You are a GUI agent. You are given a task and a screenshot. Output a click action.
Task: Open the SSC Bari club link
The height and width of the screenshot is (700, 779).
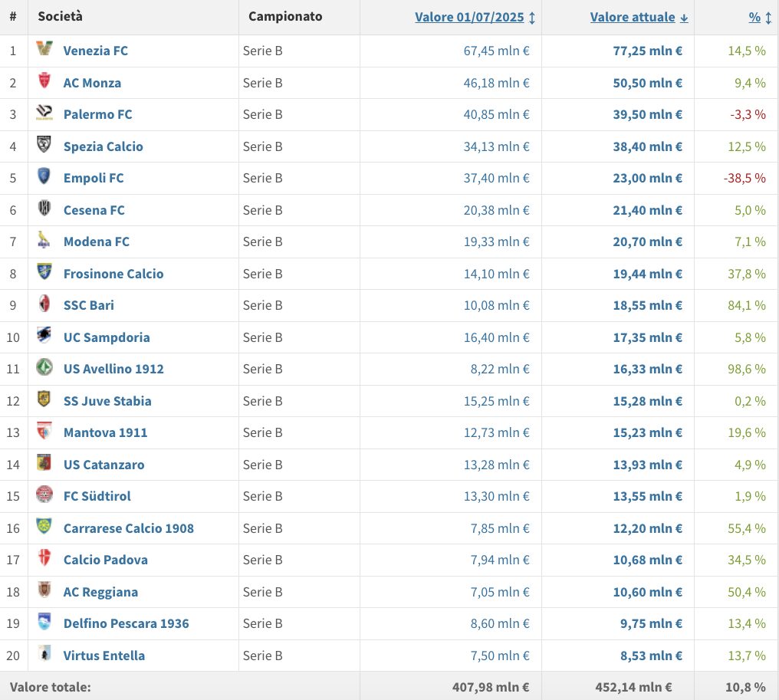[89, 305]
